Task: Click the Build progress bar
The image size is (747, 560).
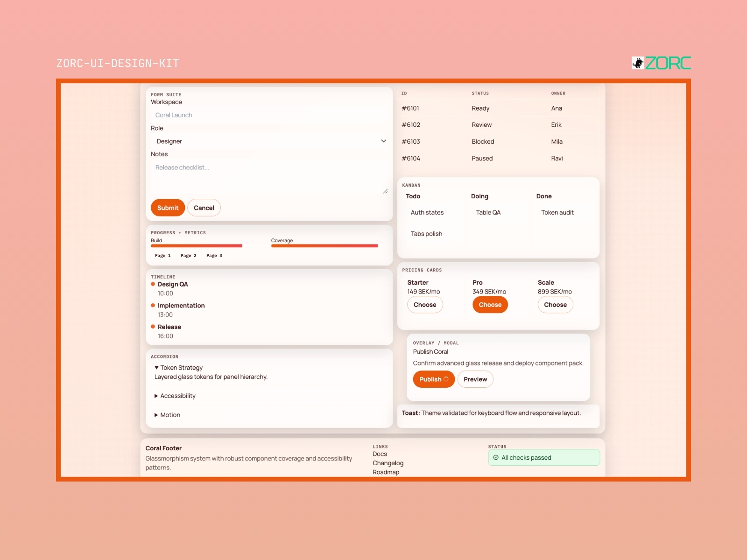Action: click(x=197, y=246)
